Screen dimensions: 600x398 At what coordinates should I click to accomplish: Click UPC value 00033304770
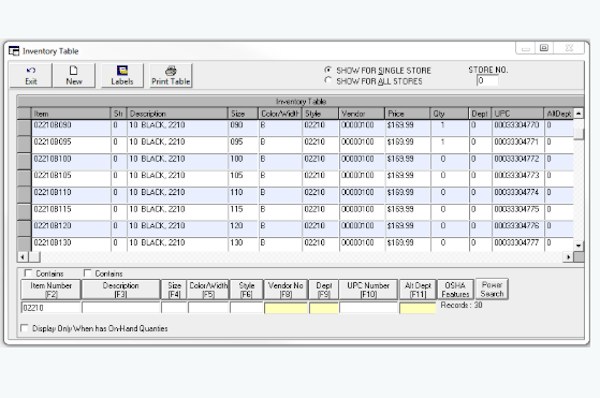point(517,125)
